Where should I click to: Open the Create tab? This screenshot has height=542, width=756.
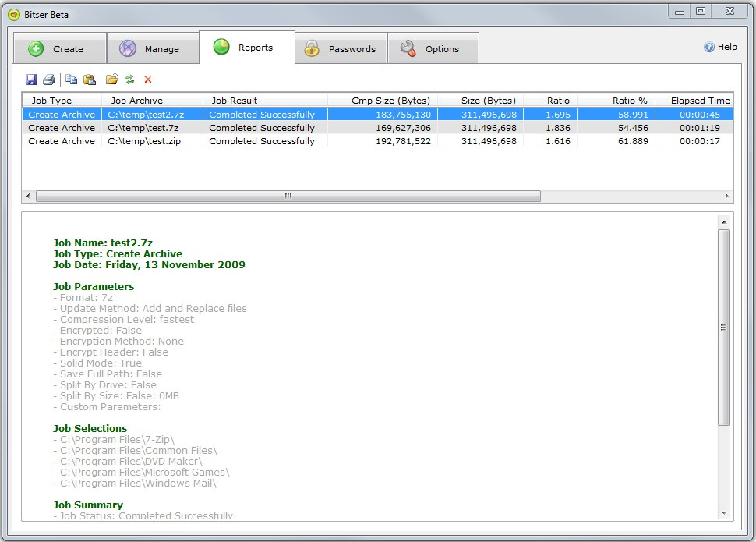point(60,48)
